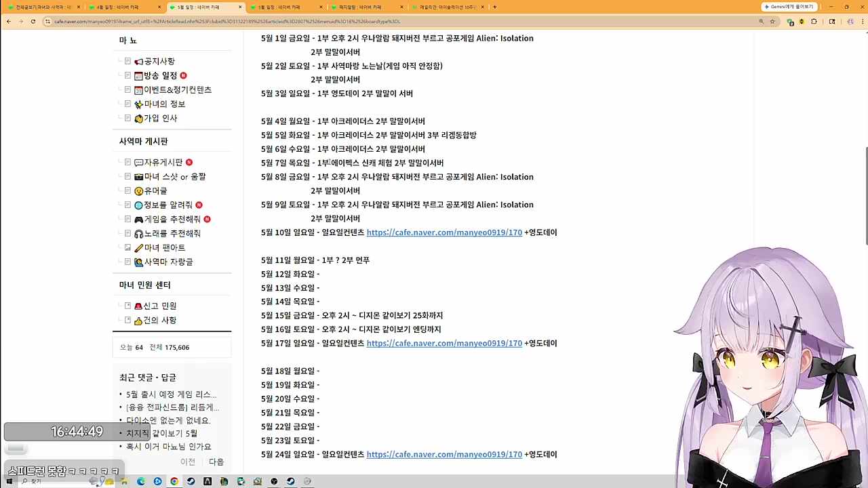Click the 5월 11일 월요일 schedule line
Image resolution: width=868 pixels, height=488 pixels.
coord(315,260)
